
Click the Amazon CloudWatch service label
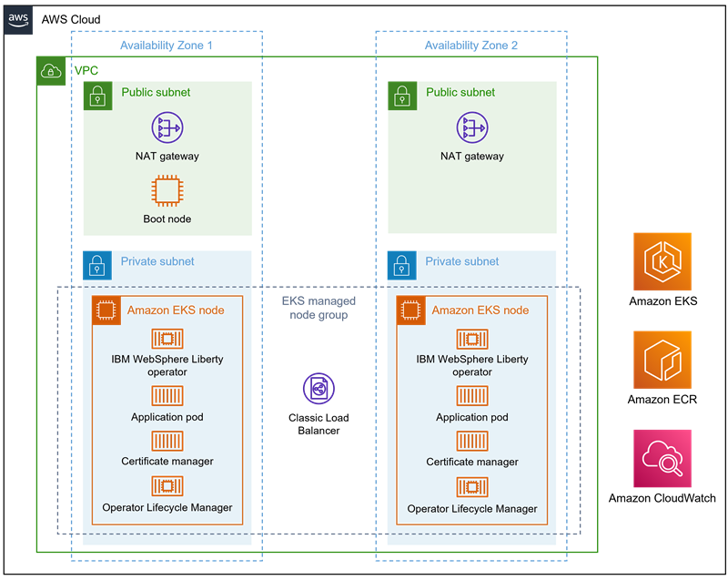[662, 498]
